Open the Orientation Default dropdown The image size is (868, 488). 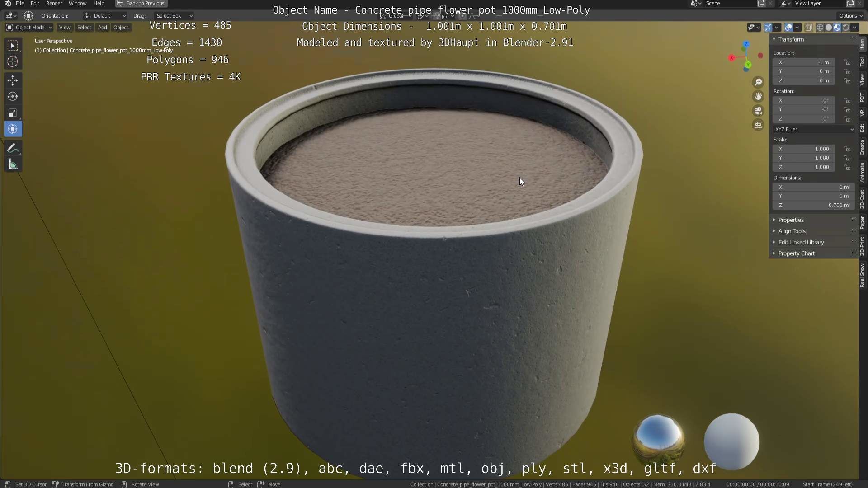(x=105, y=16)
